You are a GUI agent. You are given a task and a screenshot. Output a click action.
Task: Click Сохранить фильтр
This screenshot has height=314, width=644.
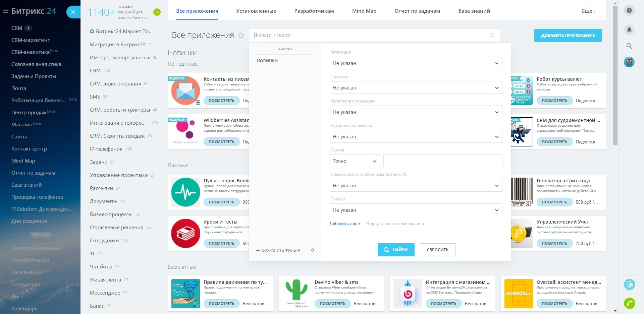point(278,250)
